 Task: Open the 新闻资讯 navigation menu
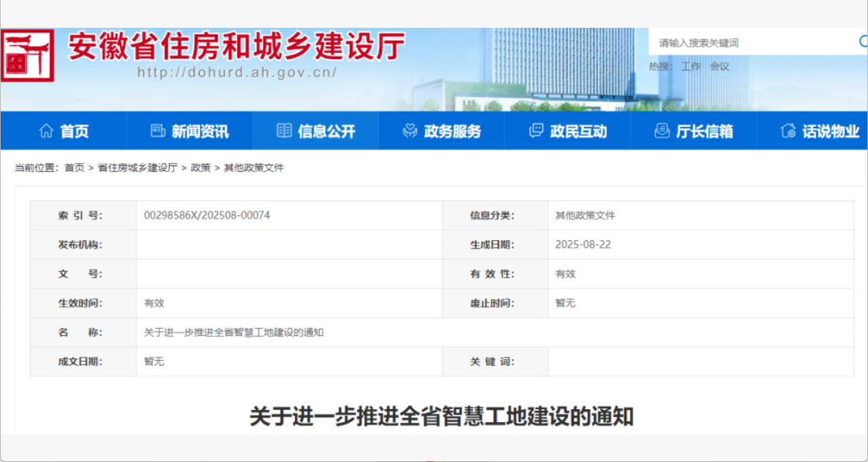click(199, 132)
